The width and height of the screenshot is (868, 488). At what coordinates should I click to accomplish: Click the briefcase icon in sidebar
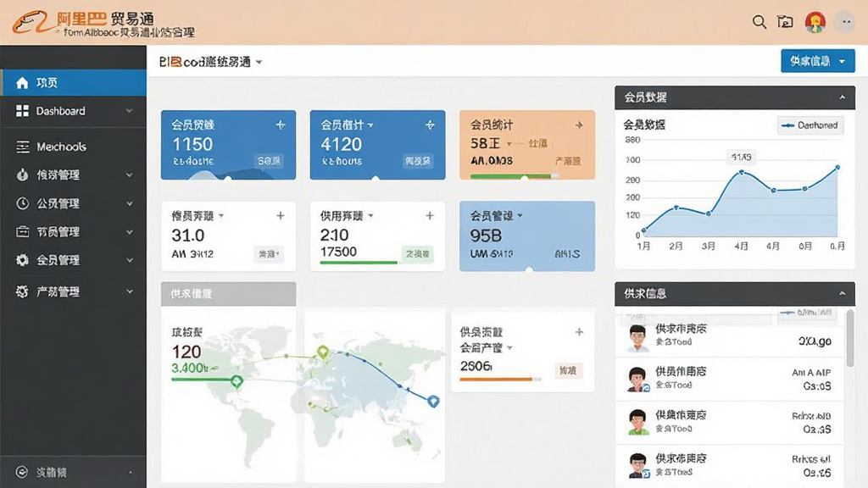tap(23, 231)
